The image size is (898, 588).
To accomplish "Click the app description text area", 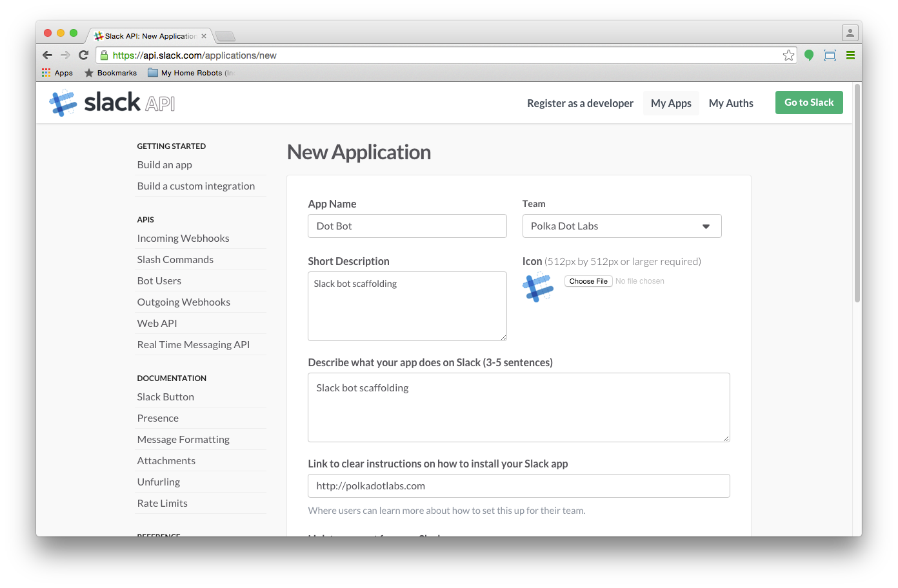I will pyautogui.click(x=519, y=407).
